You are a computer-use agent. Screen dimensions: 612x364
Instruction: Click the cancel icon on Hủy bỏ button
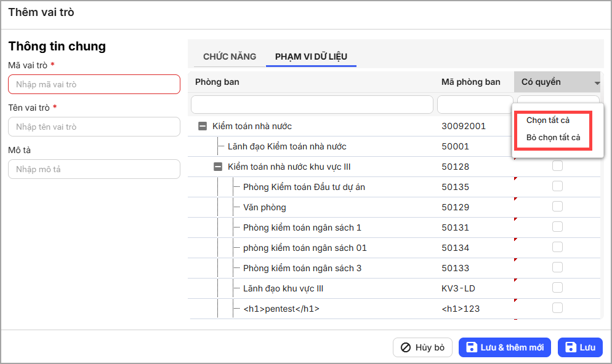coord(406,347)
